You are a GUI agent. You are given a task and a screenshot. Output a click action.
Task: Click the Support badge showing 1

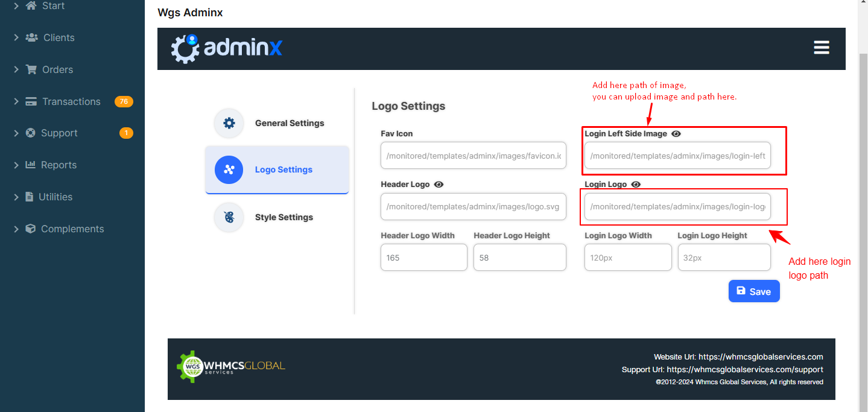coord(126,133)
